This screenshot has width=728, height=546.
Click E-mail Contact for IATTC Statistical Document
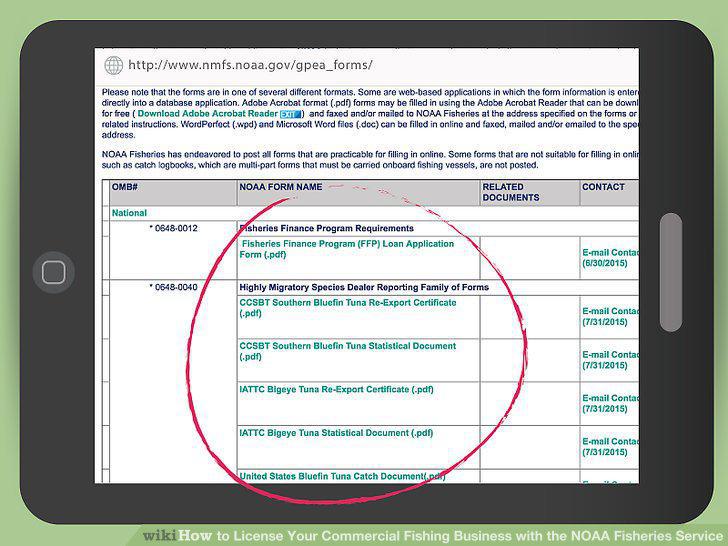click(610, 447)
